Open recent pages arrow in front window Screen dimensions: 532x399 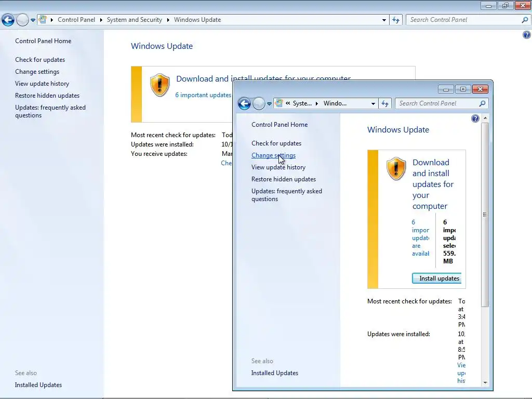click(x=269, y=104)
